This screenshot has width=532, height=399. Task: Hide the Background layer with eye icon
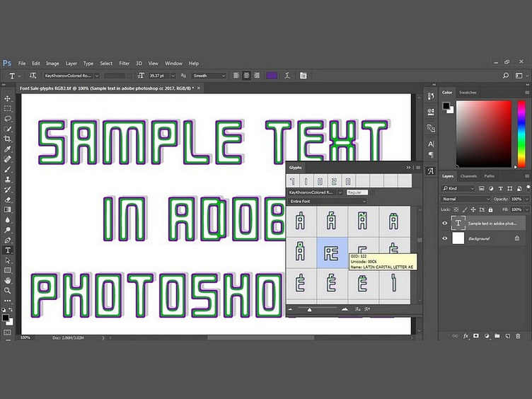[x=445, y=238]
